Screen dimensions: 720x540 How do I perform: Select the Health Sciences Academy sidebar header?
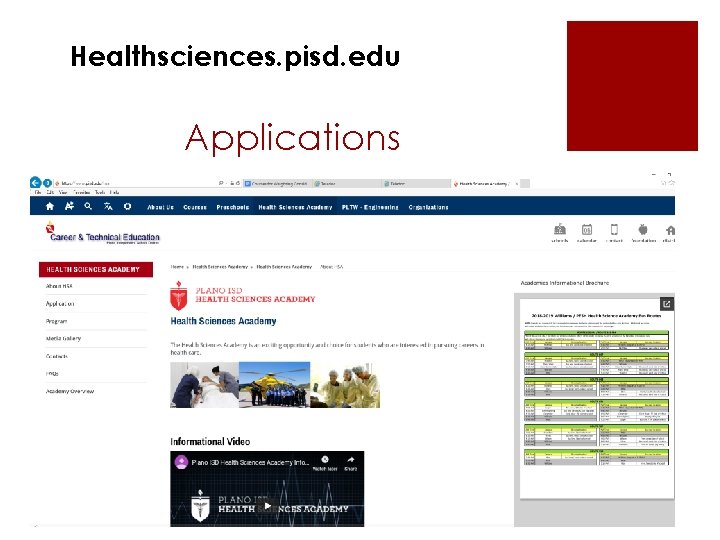(96, 270)
